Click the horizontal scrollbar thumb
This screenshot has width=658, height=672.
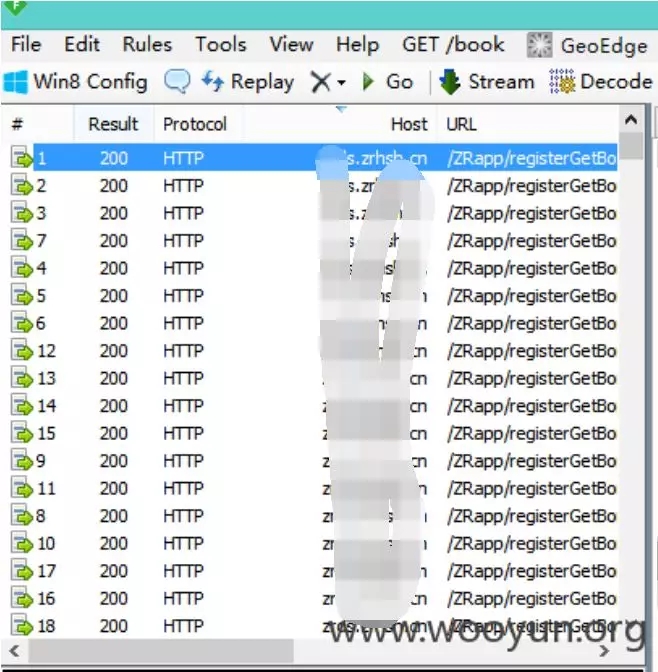point(161,651)
